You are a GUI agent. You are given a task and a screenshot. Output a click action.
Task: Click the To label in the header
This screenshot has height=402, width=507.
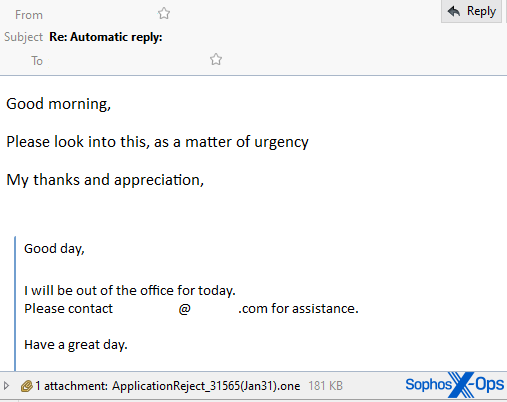point(37,61)
